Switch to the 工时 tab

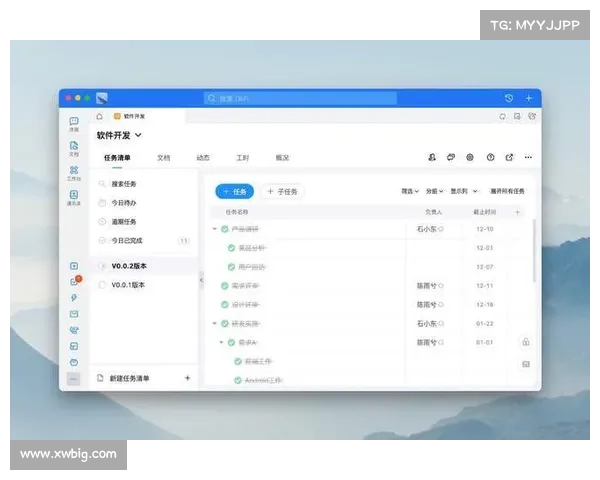coord(242,158)
